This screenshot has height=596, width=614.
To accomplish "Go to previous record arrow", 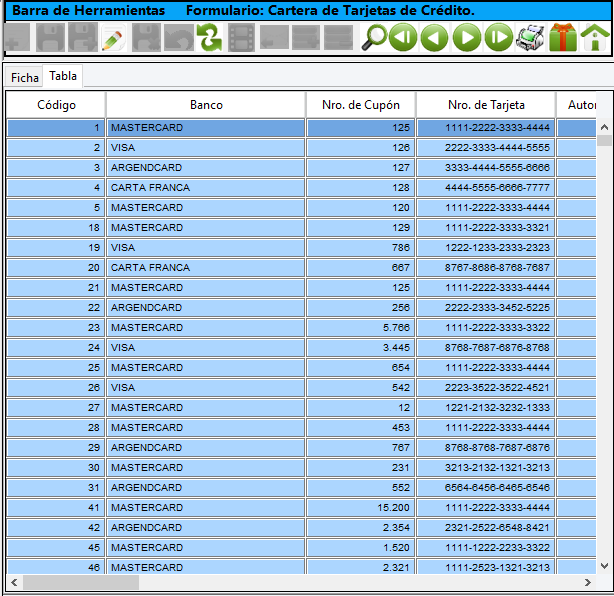I will [x=434, y=39].
